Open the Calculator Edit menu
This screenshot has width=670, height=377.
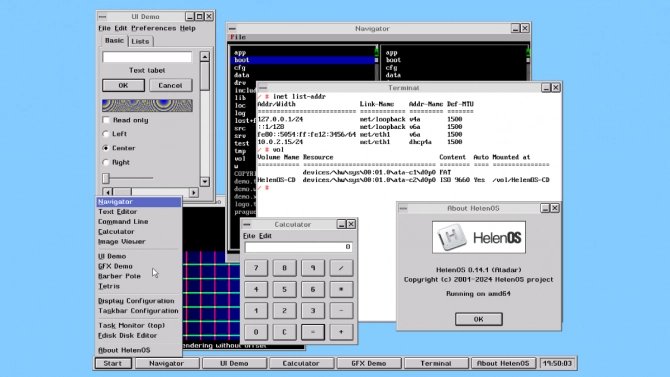[x=265, y=236]
